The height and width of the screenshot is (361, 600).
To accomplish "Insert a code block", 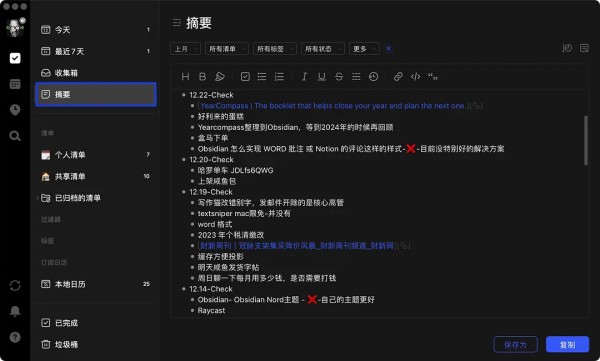I will pos(416,77).
